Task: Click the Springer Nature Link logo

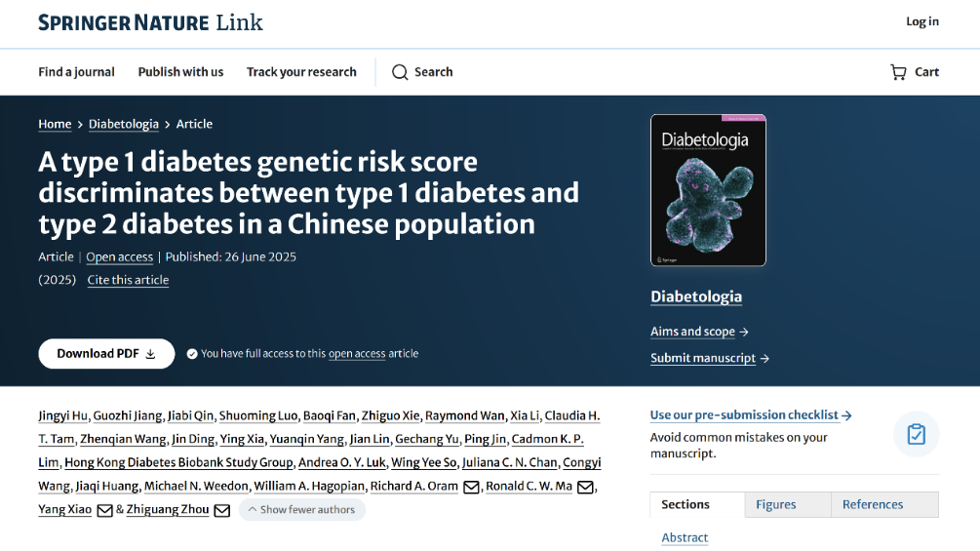Action: click(150, 22)
